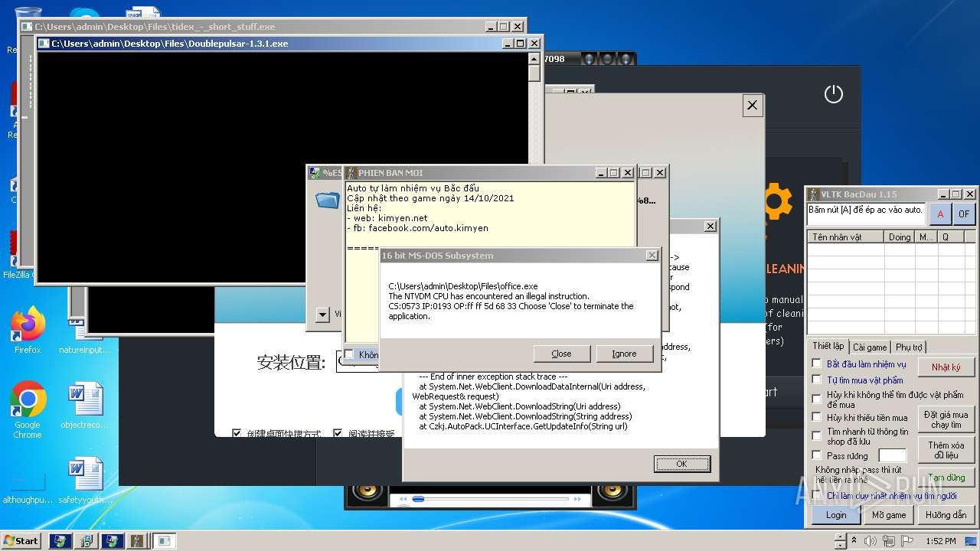Switch to the Thiết lập tab
This screenshot has width=980, height=551.
pyautogui.click(x=828, y=346)
